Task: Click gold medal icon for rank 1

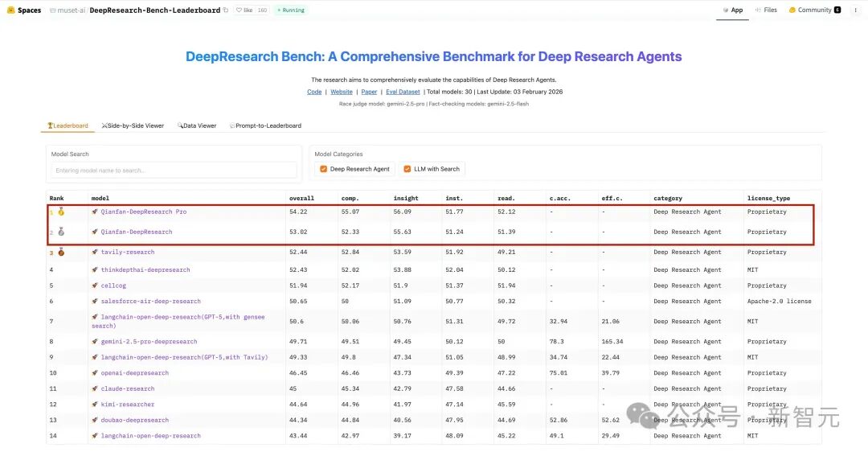Action: click(61, 212)
